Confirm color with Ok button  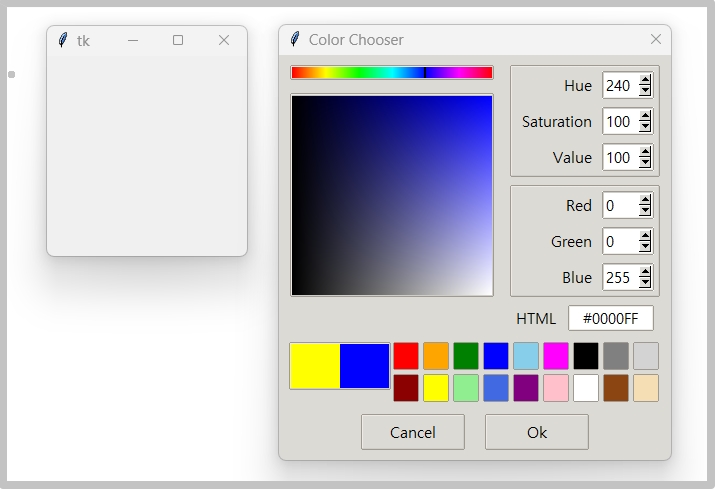[537, 432]
